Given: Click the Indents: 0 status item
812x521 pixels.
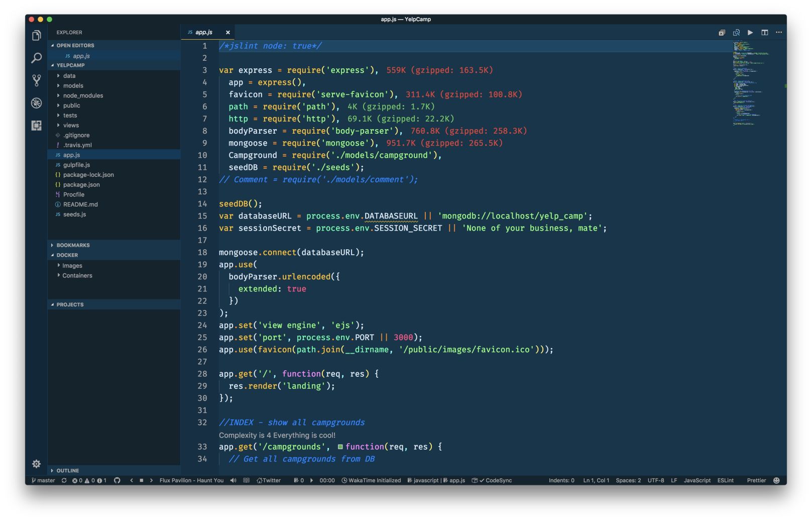Looking at the screenshot, I should point(561,480).
